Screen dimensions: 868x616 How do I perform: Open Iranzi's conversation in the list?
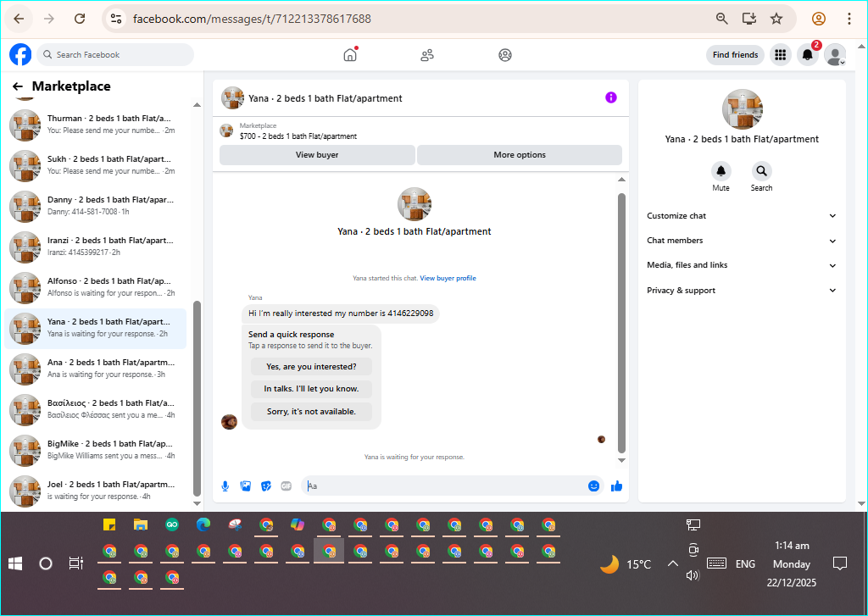95,247
